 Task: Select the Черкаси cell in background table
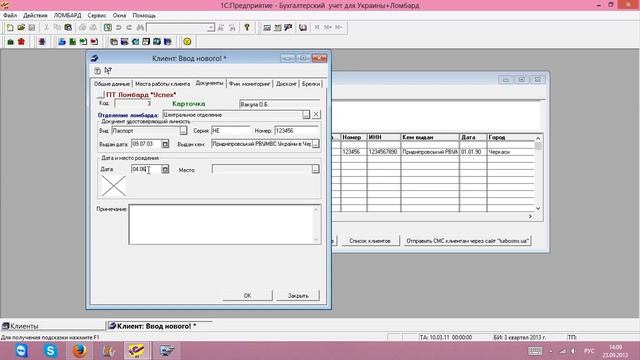click(x=510, y=152)
